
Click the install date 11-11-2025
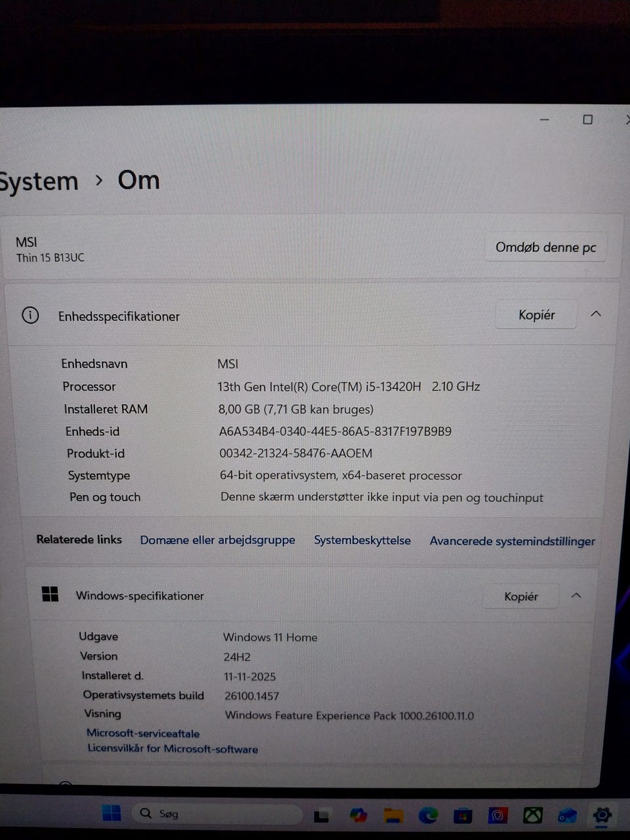tap(250, 677)
